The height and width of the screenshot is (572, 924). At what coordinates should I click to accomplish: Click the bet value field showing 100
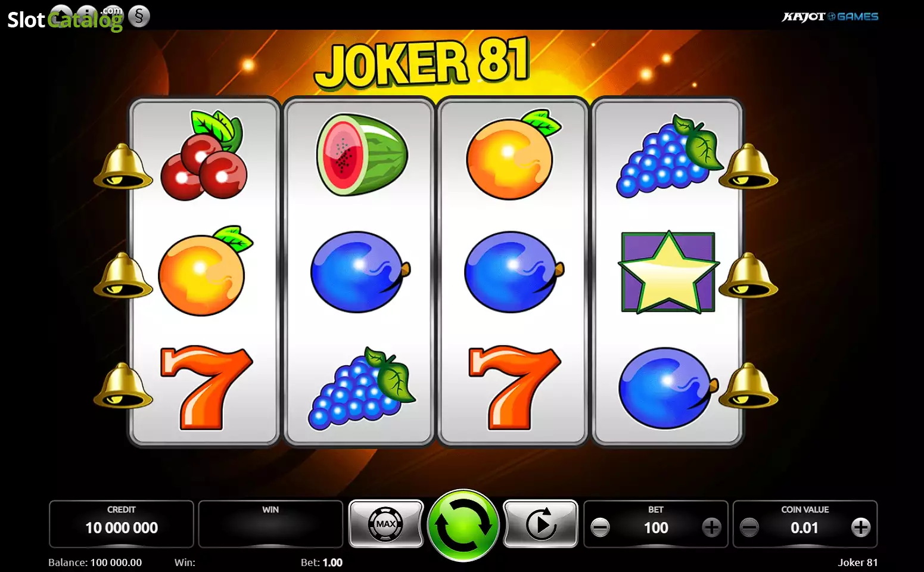pos(656,528)
